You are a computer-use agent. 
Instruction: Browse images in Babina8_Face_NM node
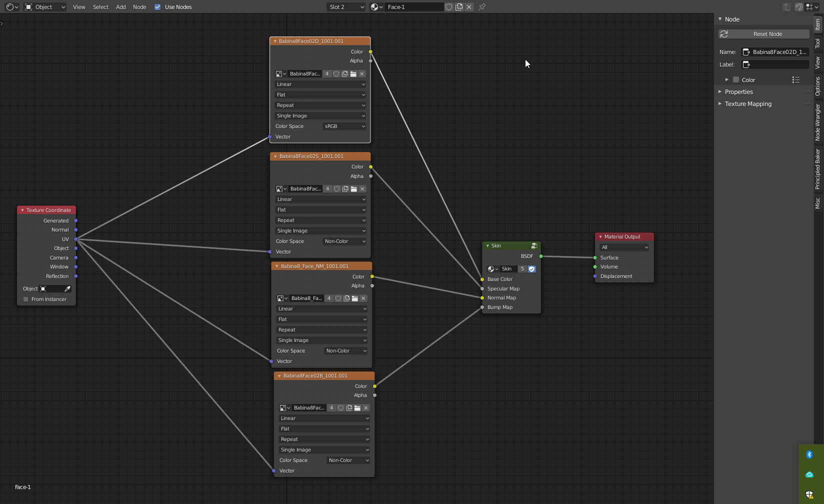click(282, 298)
